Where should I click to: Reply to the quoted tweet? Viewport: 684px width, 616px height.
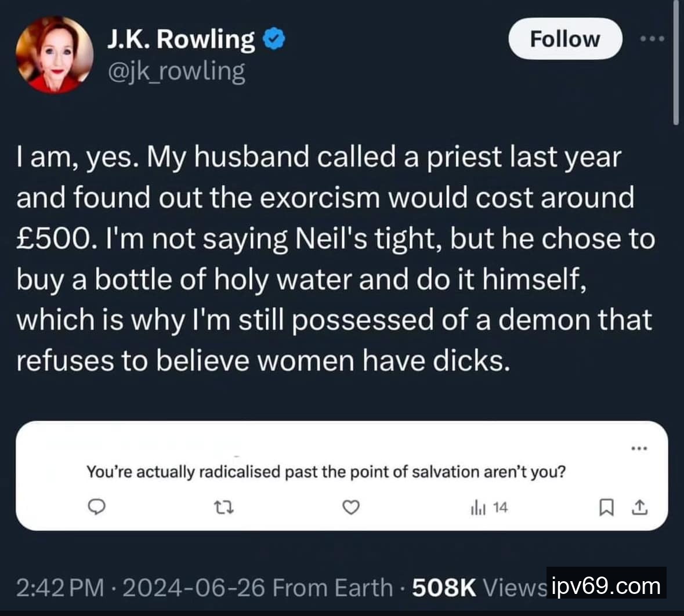(x=96, y=508)
